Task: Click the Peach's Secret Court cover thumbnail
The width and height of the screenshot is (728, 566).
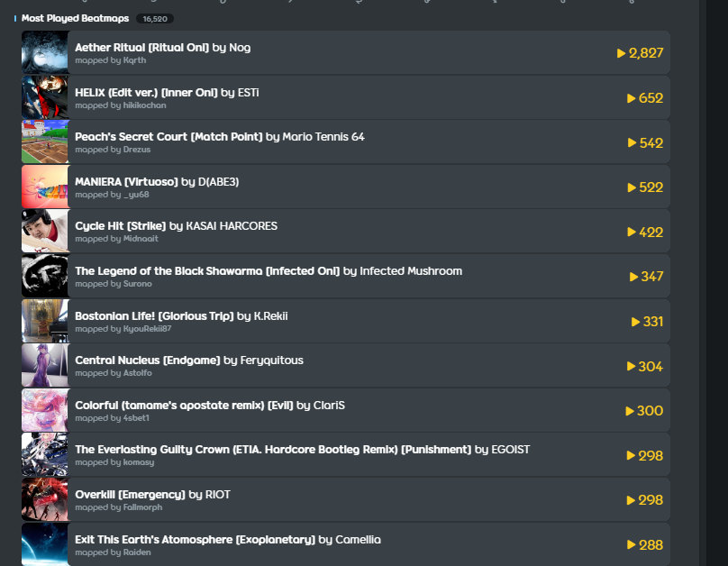Action: [45, 141]
